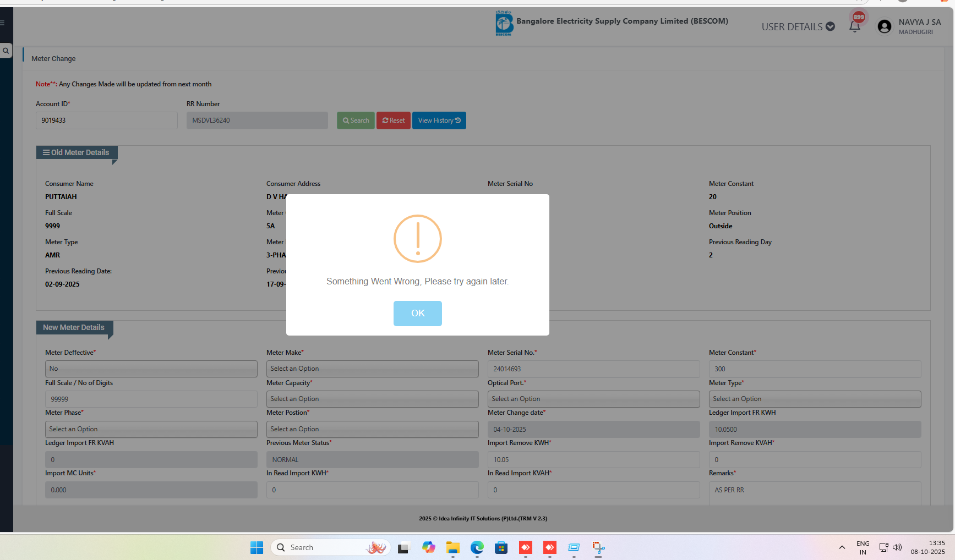Click OK on the error dialog
Viewport: 955px width, 560px height.
click(x=417, y=313)
